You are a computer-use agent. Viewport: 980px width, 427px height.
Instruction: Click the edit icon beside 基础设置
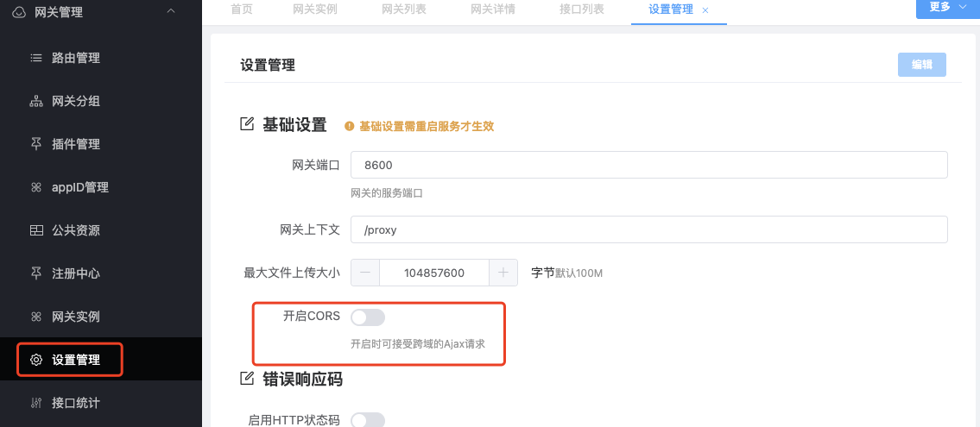tap(248, 123)
